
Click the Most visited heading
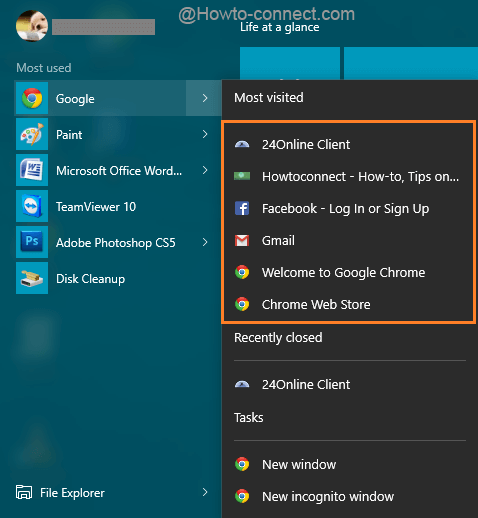coord(269,98)
